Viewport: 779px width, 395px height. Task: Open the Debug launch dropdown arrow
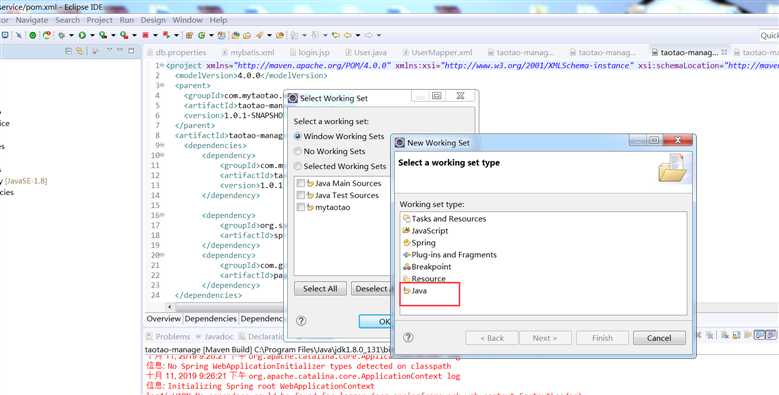pyautogui.click(x=71, y=36)
